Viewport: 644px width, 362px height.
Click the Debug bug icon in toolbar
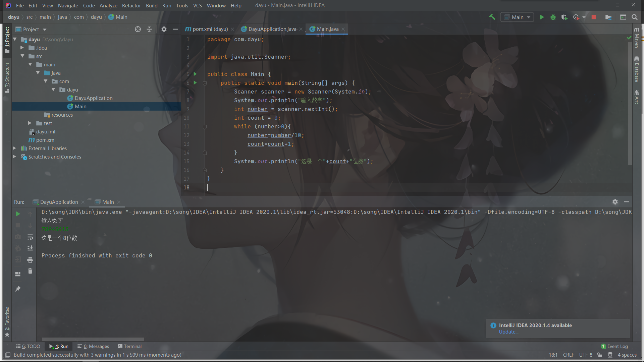(553, 17)
